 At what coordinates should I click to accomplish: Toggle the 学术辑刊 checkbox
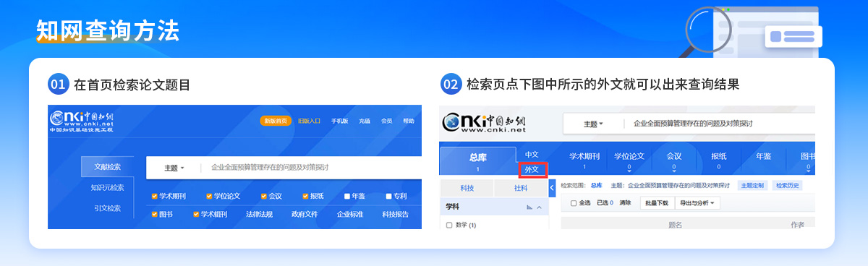coord(196,214)
